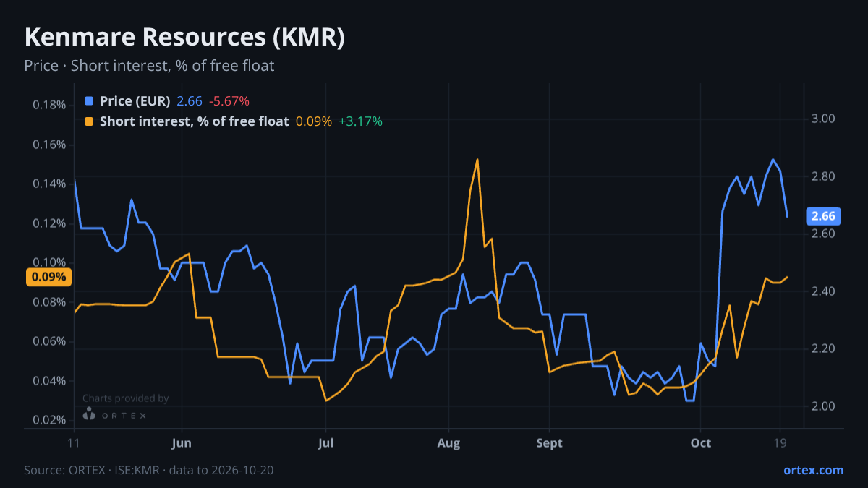Image resolution: width=868 pixels, height=488 pixels.
Task: Click the 19 end date label on the axis
Action: [780, 442]
